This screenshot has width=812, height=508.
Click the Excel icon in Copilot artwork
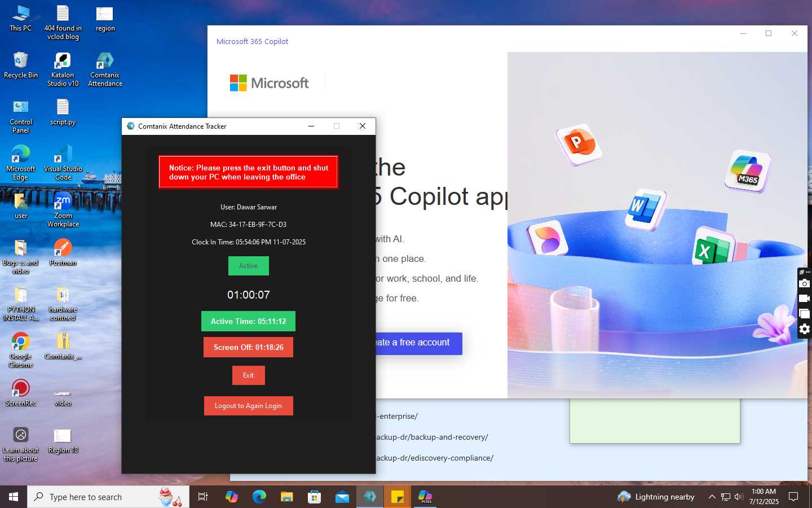pyautogui.click(x=713, y=246)
